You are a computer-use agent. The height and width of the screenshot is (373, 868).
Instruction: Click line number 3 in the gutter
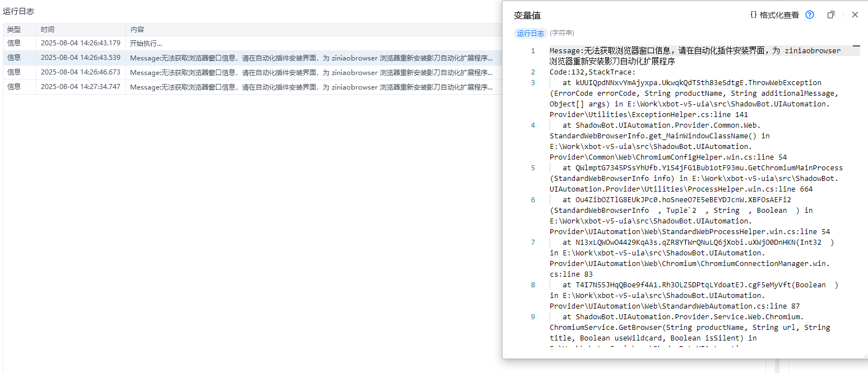point(533,83)
